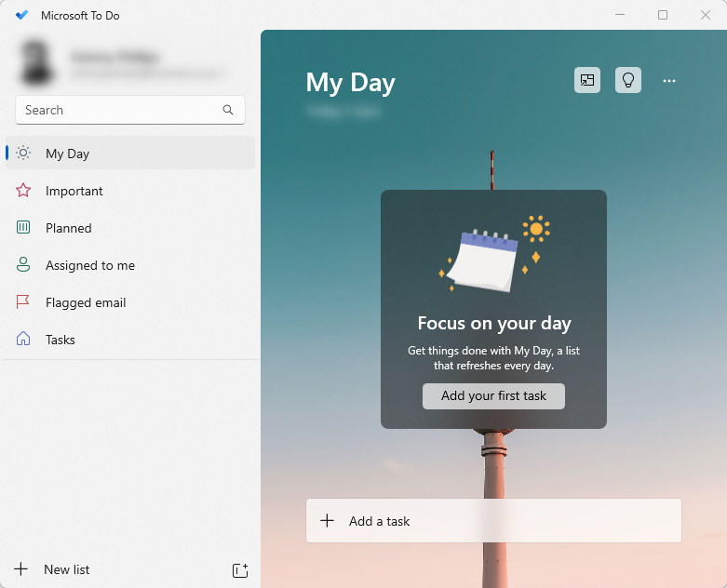This screenshot has width=727, height=588.
Task: Switch layout using the grid view icon
Action: [x=587, y=81]
